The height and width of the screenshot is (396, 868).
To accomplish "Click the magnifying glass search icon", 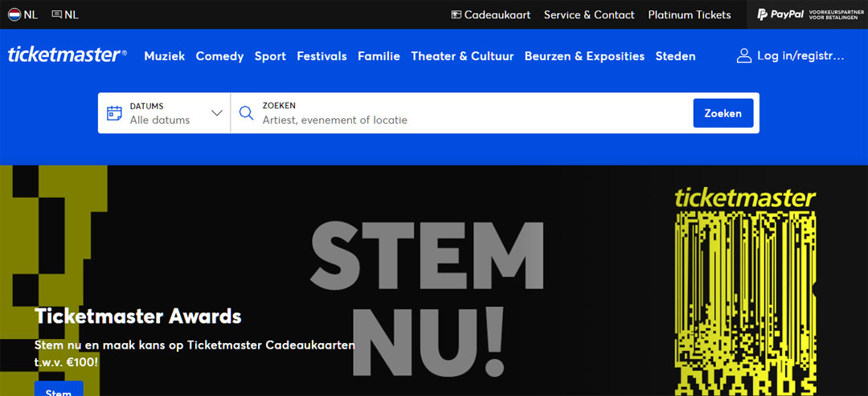I will coord(246,112).
